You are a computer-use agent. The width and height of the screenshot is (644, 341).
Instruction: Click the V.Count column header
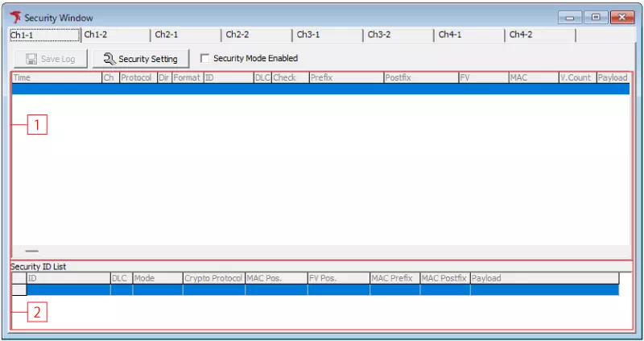[577, 77]
